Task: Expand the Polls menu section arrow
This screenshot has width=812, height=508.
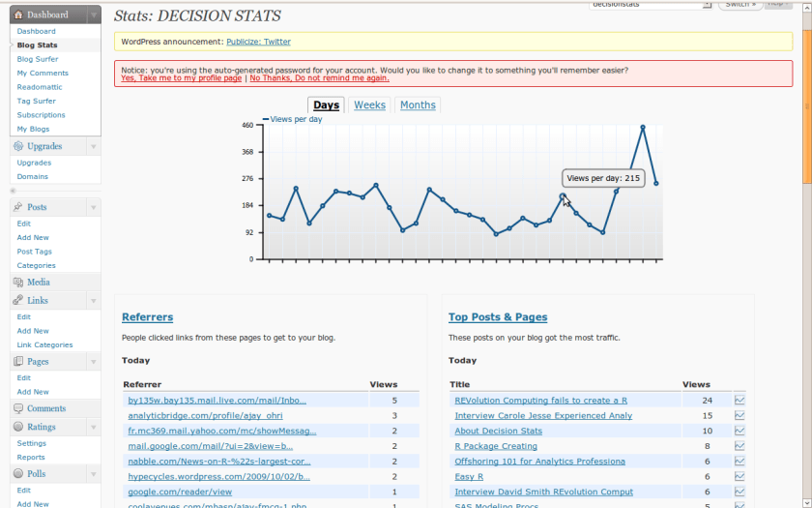Action: coord(93,474)
